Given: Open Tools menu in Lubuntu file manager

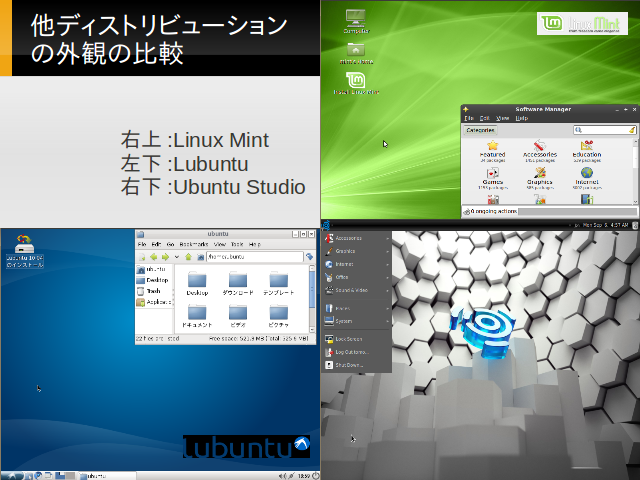Looking at the screenshot, I should click(x=237, y=244).
